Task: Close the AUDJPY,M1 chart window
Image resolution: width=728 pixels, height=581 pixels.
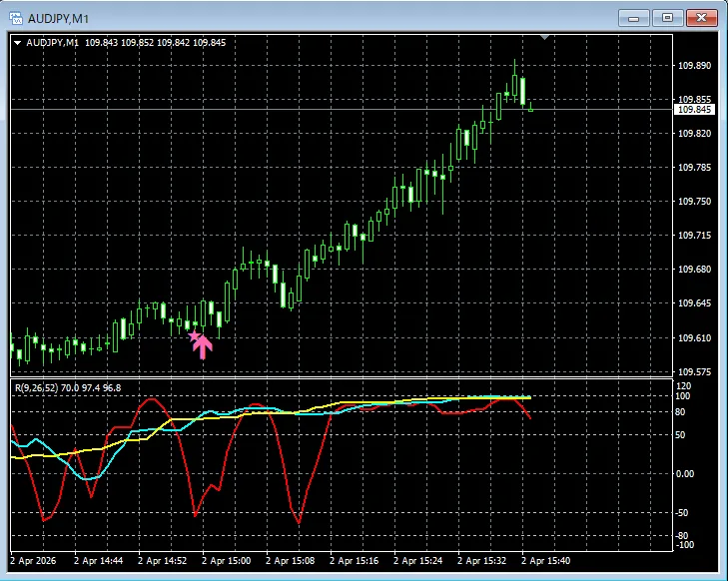Action: click(701, 18)
